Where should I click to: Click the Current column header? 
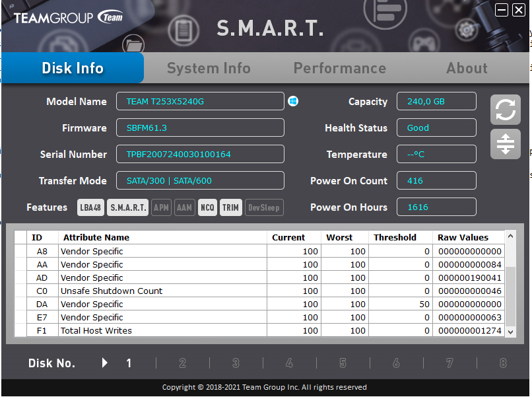coord(294,237)
